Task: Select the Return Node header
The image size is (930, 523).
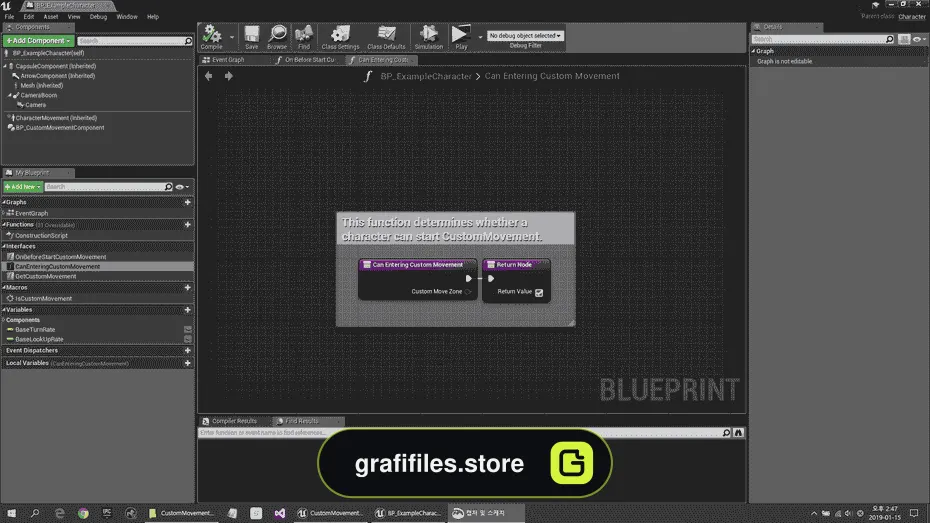Action: pos(515,264)
